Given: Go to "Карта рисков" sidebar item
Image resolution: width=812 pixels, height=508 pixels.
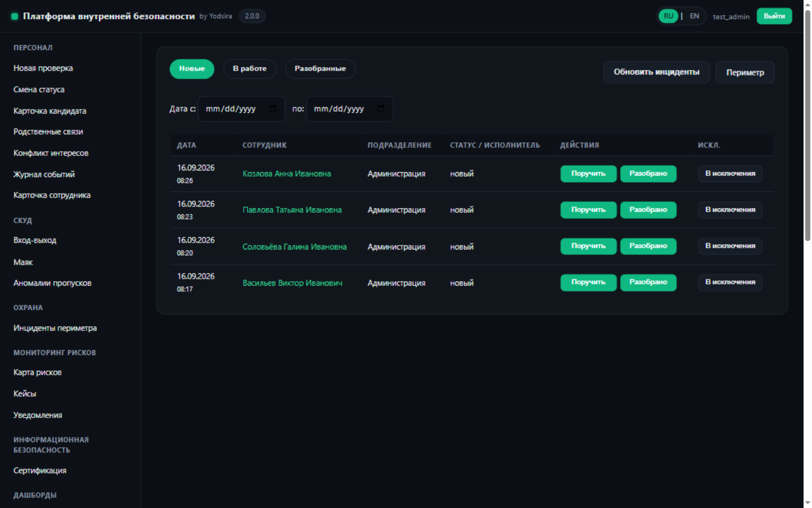Looking at the screenshot, I should [37, 373].
